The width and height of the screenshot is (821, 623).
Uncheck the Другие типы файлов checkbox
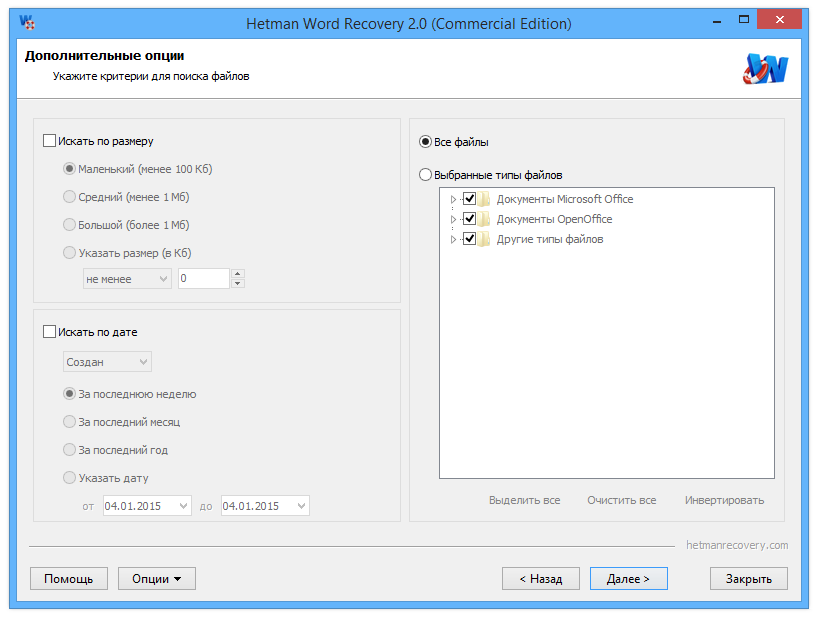[470, 239]
